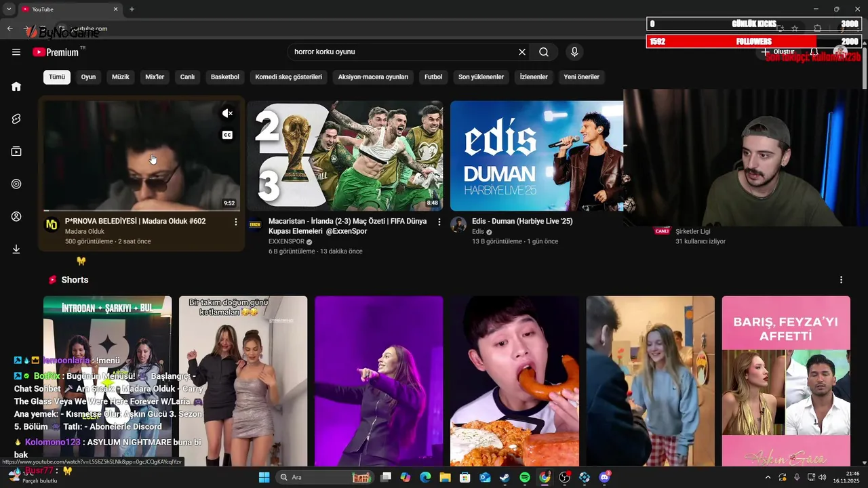Open Shorts from the left sidebar

point(16,119)
